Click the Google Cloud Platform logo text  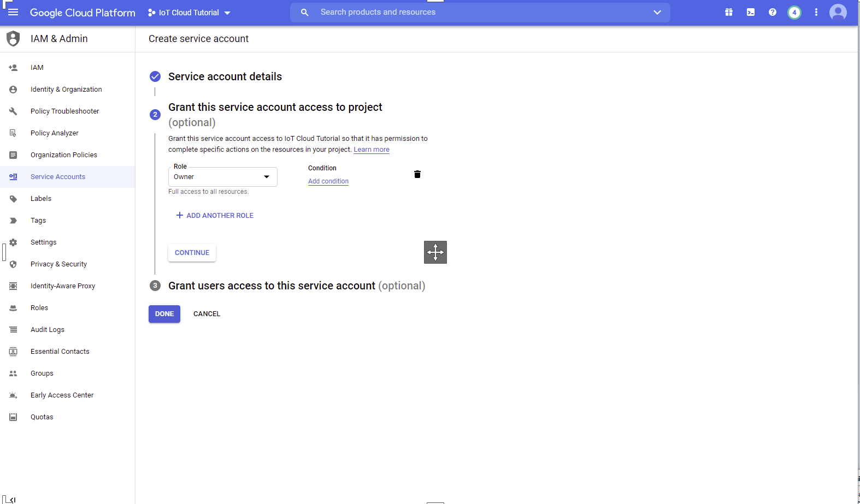pos(83,13)
